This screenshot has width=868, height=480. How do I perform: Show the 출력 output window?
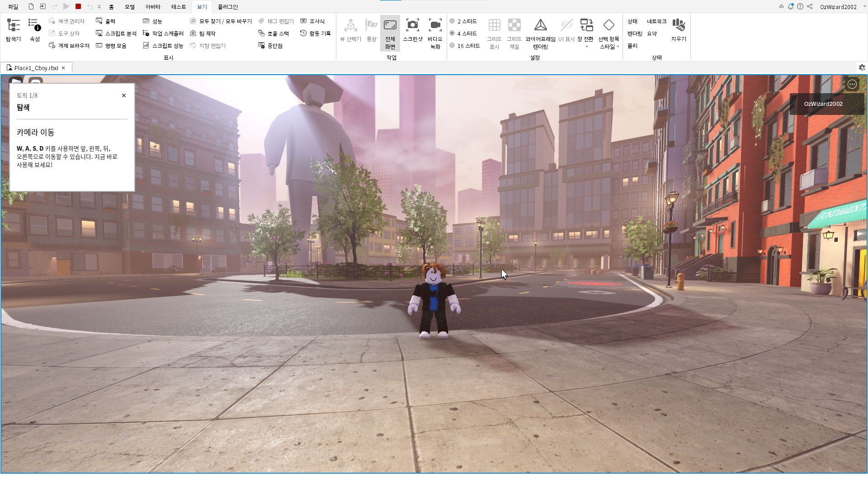coord(106,21)
